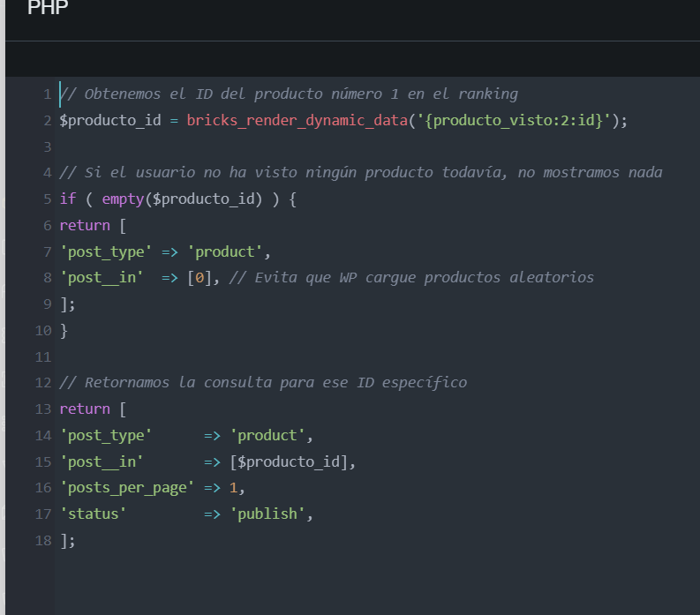Click 'post_type' key on line 7
700x615 pixels.
[x=106, y=251]
